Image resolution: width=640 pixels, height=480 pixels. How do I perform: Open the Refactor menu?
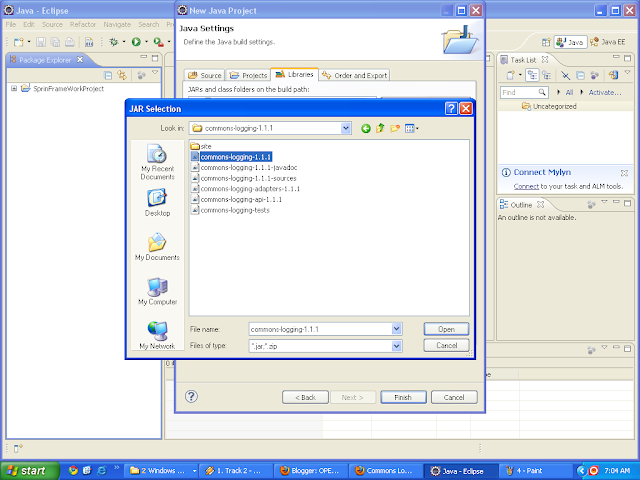(x=83, y=24)
